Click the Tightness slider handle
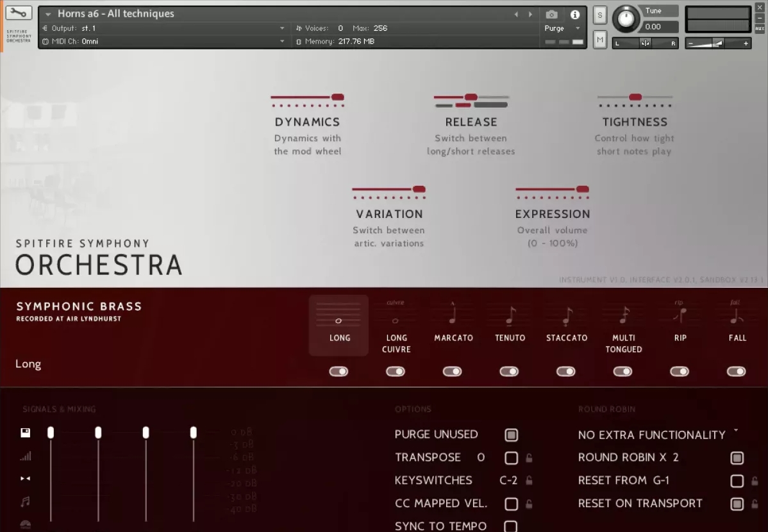 click(635, 97)
